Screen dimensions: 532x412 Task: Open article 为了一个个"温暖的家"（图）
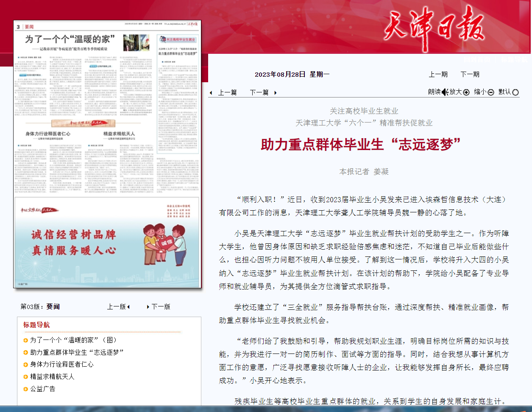[73, 340]
